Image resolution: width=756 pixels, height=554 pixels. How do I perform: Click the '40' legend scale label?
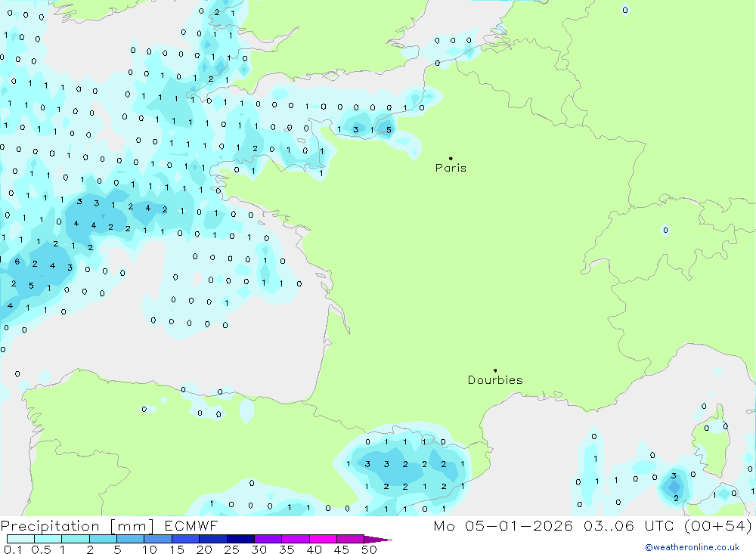(314, 549)
